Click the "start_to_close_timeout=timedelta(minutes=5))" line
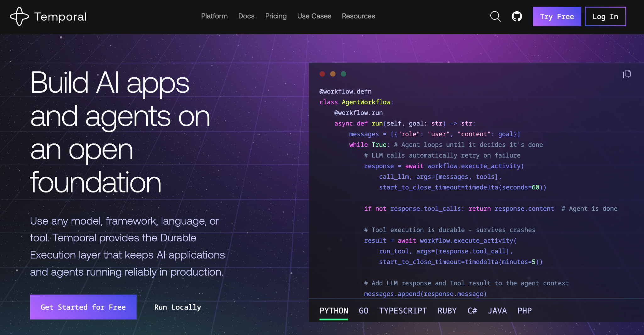Image resolution: width=644 pixels, height=335 pixels. coord(461,262)
